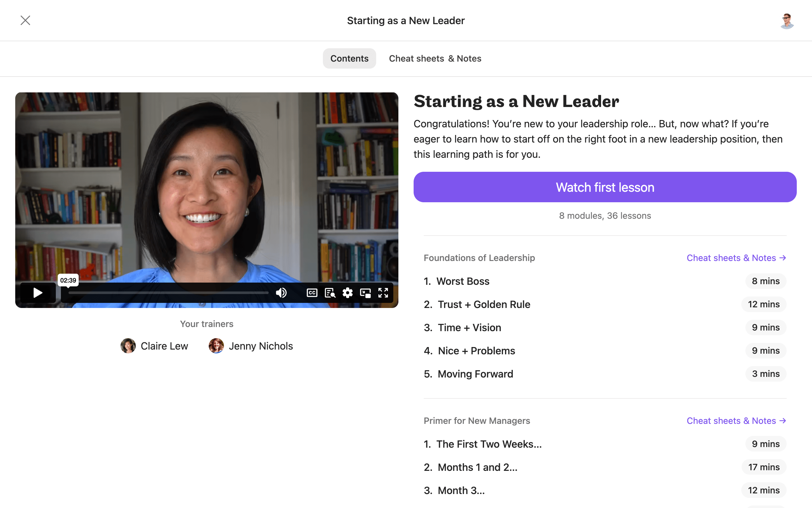
Task: Click Claire Lew's trainer avatar
Action: tap(128, 346)
